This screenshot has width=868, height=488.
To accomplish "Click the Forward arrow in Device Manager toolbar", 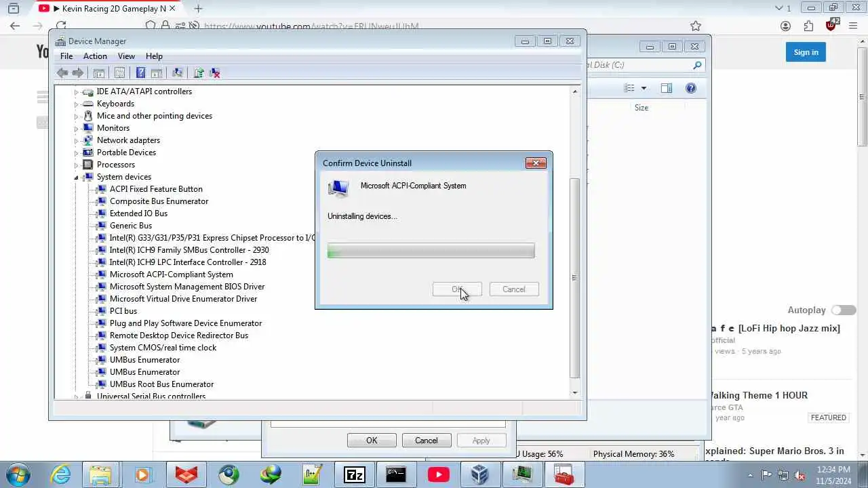I will [x=78, y=73].
